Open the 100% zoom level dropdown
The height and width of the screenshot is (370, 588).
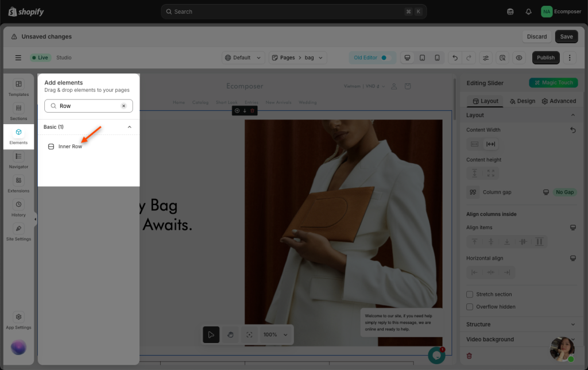pyautogui.click(x=274, y=334)
